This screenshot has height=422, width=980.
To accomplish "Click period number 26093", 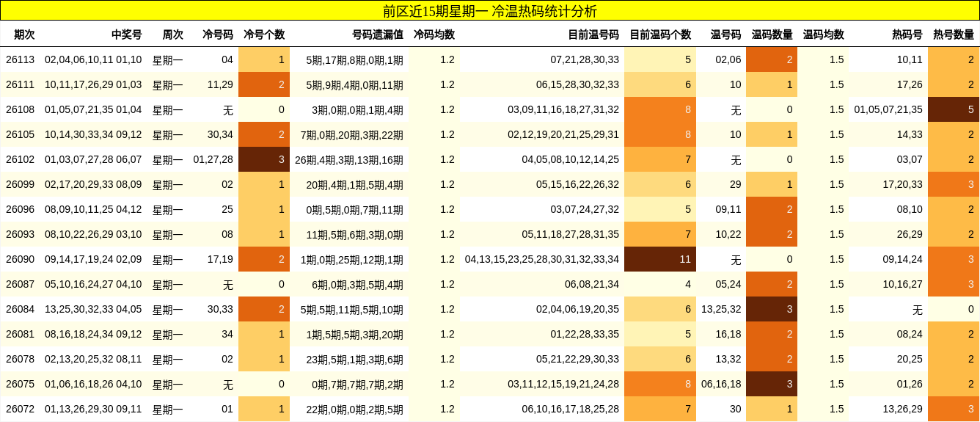I will pyautogui.click(x=20, y=235).
